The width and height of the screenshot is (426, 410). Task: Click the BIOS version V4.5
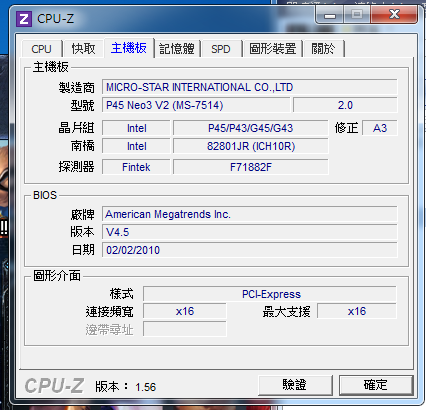click(x=249, y=232)
